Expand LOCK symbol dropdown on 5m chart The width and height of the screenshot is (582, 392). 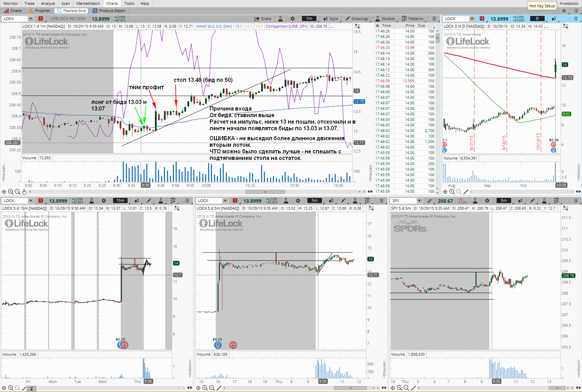[x=225, y=201]
